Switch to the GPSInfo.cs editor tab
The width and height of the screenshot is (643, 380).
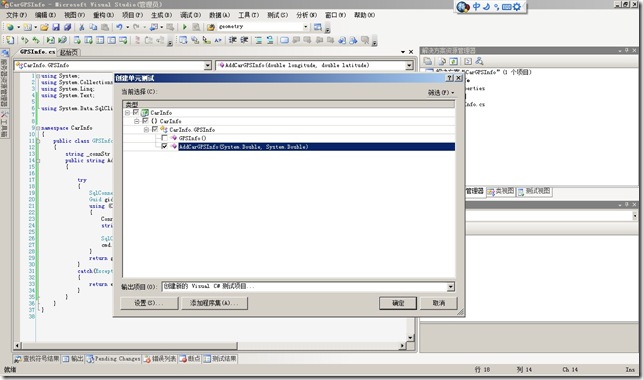37,52
